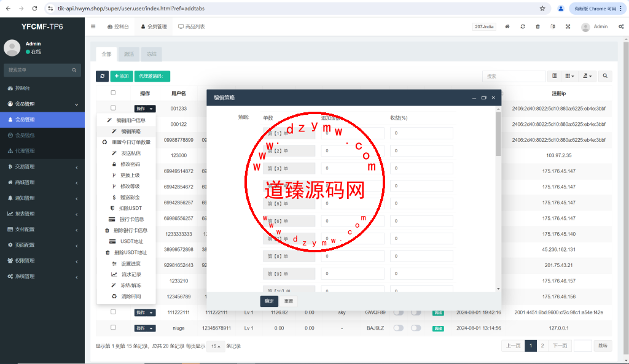The image size is (629, 364).
Task: Switch to 冻结 filter tab
Action: tap(151, 54)
